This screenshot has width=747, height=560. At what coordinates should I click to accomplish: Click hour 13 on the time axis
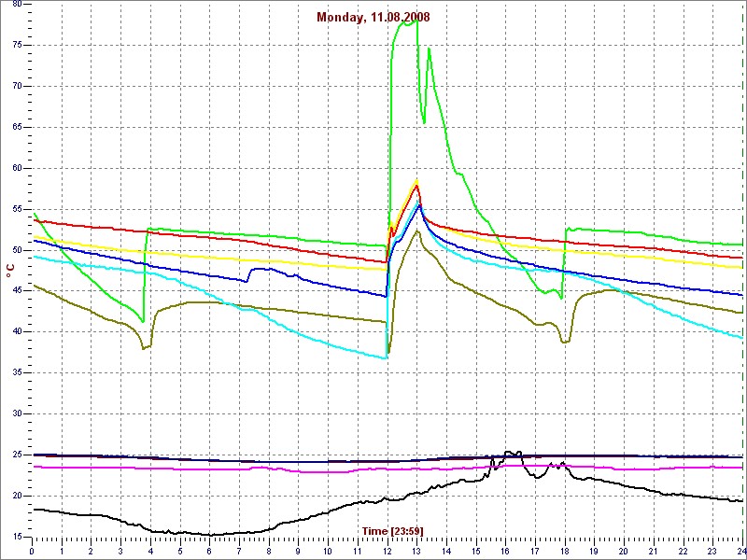pos(416,552)
